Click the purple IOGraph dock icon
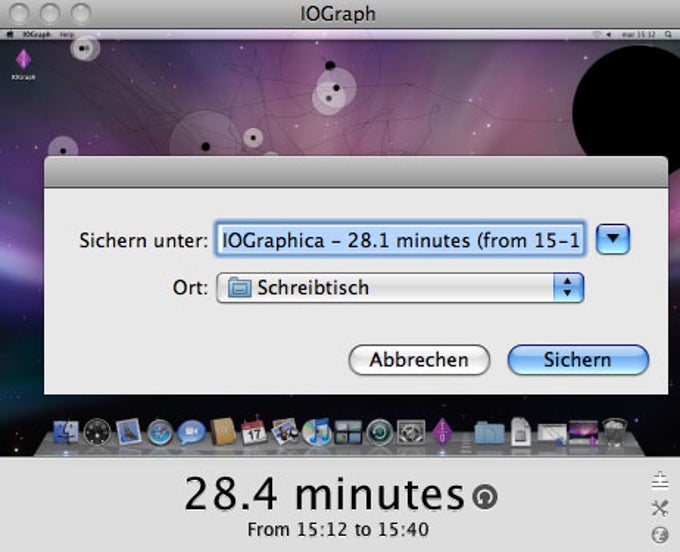 coord(442,432)
